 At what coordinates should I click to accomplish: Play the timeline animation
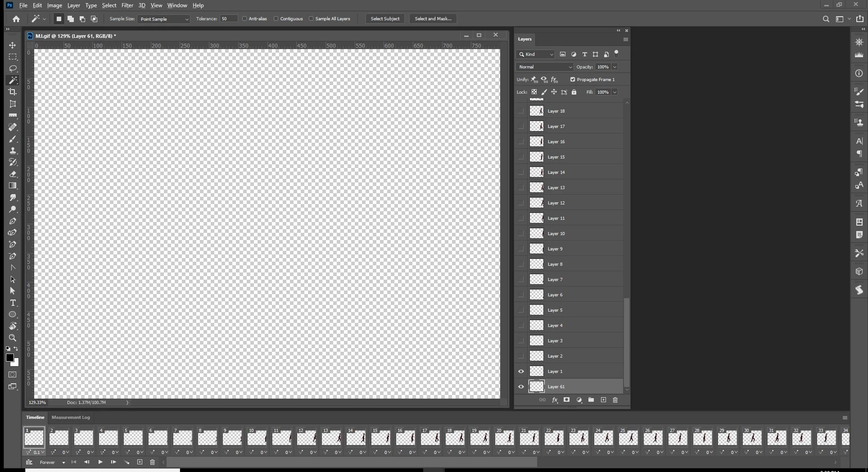pos(100,462)
